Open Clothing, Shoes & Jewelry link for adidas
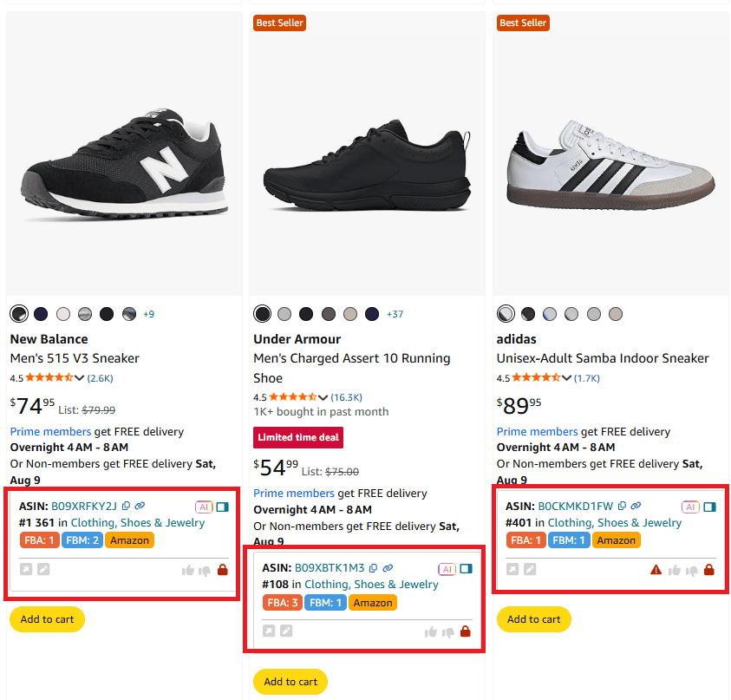 (614, 523)
